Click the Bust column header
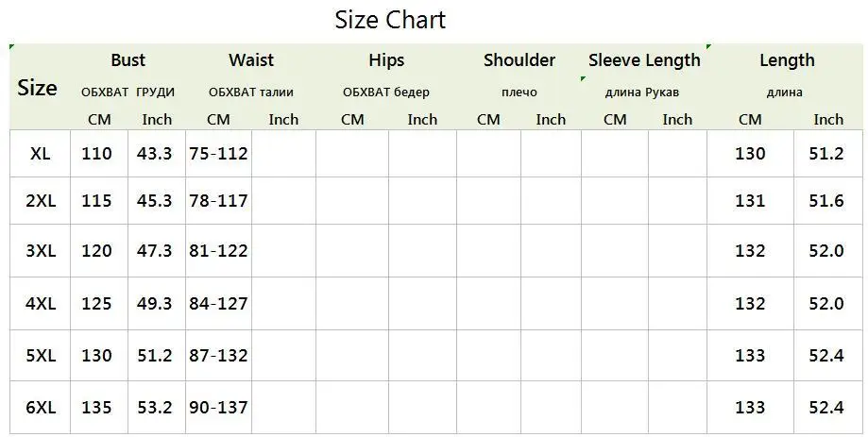This screenshot has height=437, width=868. [x=128, y=59]
